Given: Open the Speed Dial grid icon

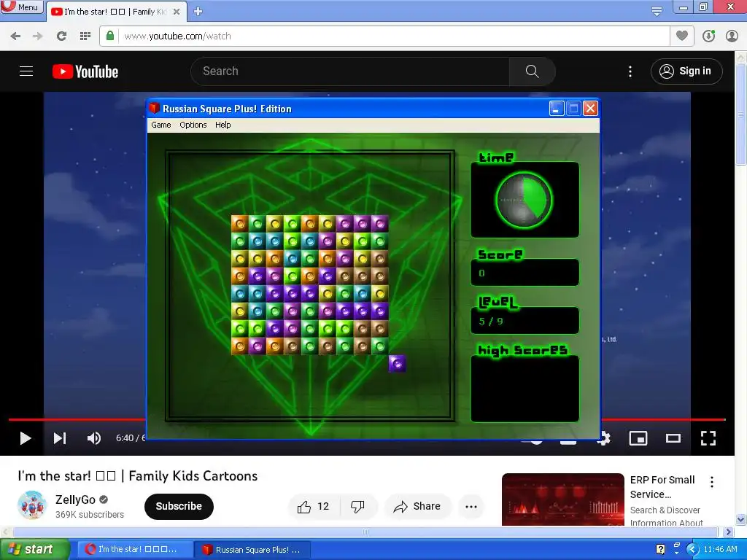Looking at the screenshot, I should click(85, 36).
